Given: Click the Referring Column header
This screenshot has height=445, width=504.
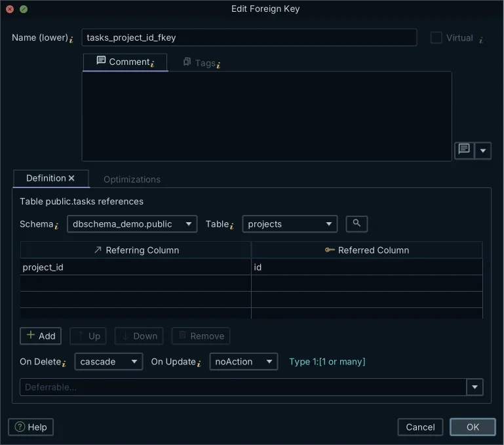Looking at the screenshot, I should (135, 250).
